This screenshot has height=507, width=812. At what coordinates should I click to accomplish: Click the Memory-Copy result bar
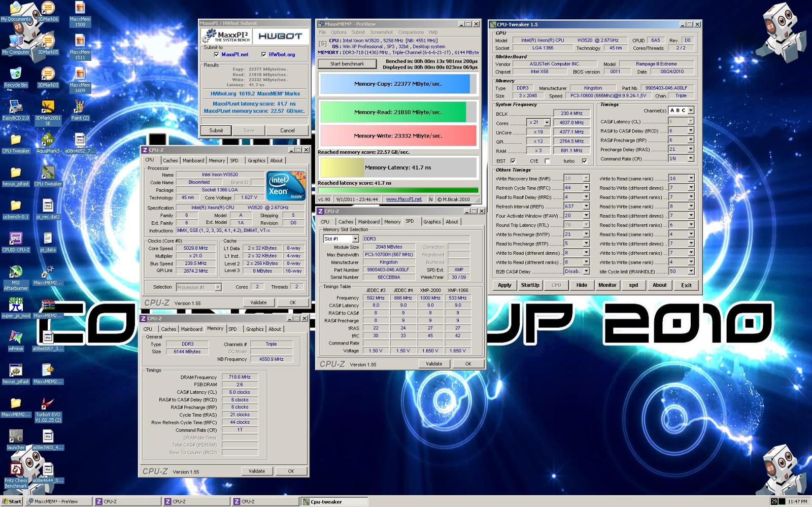coord(398,84)
